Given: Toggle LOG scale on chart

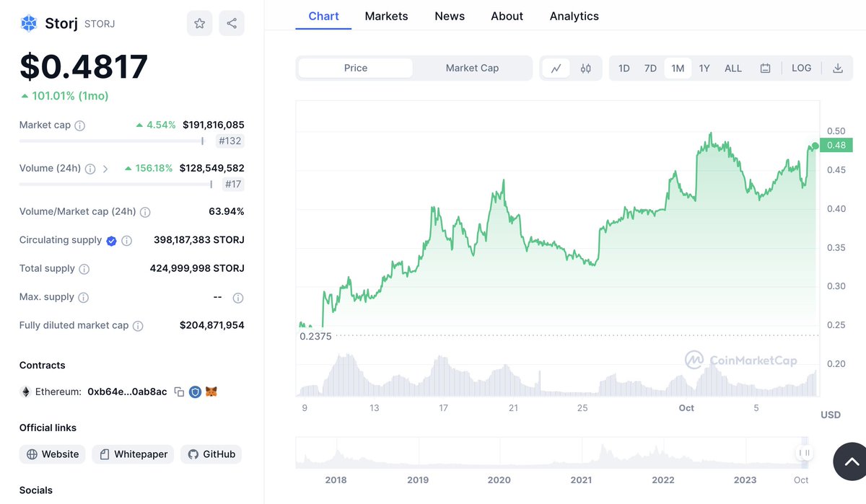Looking at the screenshot, I should click(801, 68).
